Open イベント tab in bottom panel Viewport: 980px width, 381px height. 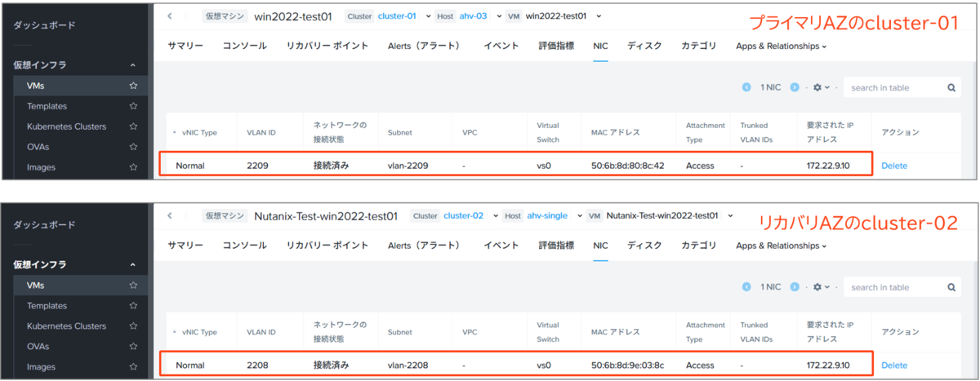coord(501,246)
